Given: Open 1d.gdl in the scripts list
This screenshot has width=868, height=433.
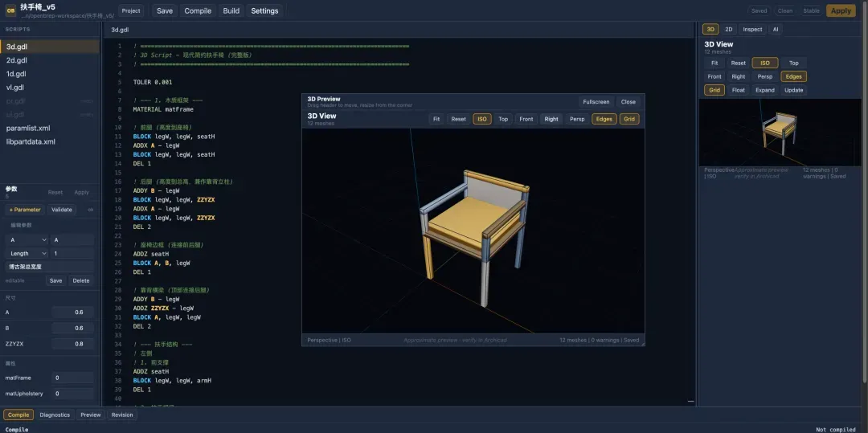Looking at the screenshot, I should pos(50,74).
